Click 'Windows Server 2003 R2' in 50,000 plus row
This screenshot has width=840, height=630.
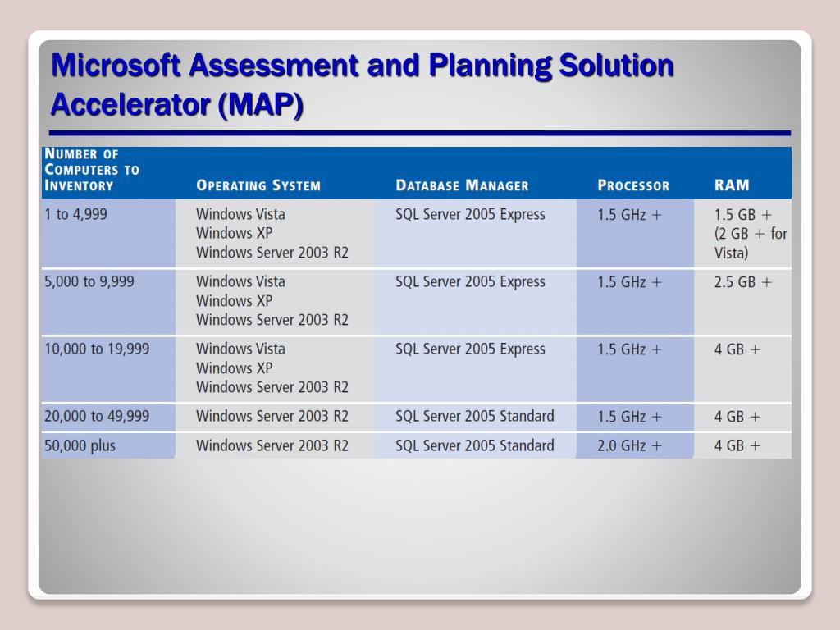point(272,445)
